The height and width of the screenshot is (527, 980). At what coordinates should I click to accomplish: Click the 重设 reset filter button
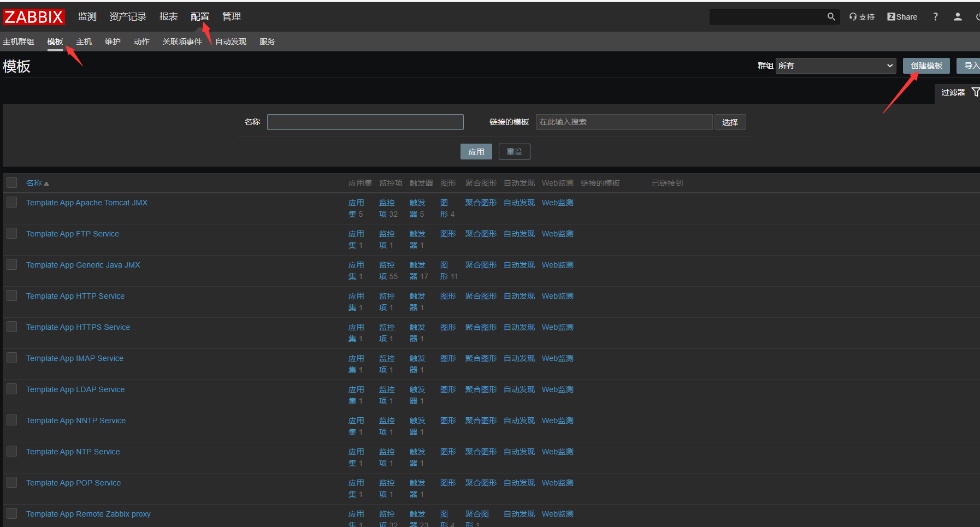[x=515, y=152]
